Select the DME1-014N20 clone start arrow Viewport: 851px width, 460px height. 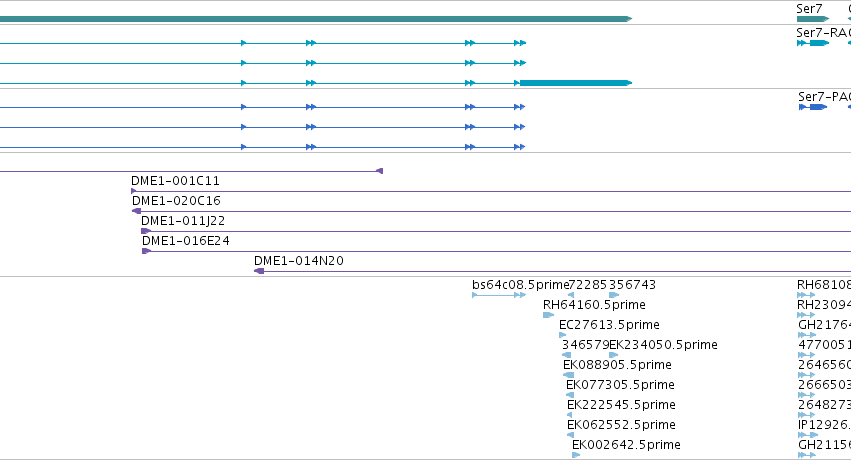[259, 271]
